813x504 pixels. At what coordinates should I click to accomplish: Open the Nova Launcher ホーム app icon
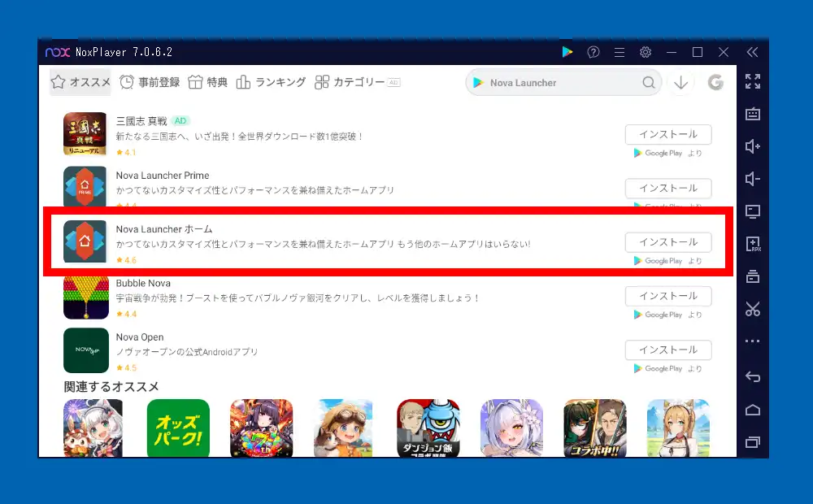[85, 241]
